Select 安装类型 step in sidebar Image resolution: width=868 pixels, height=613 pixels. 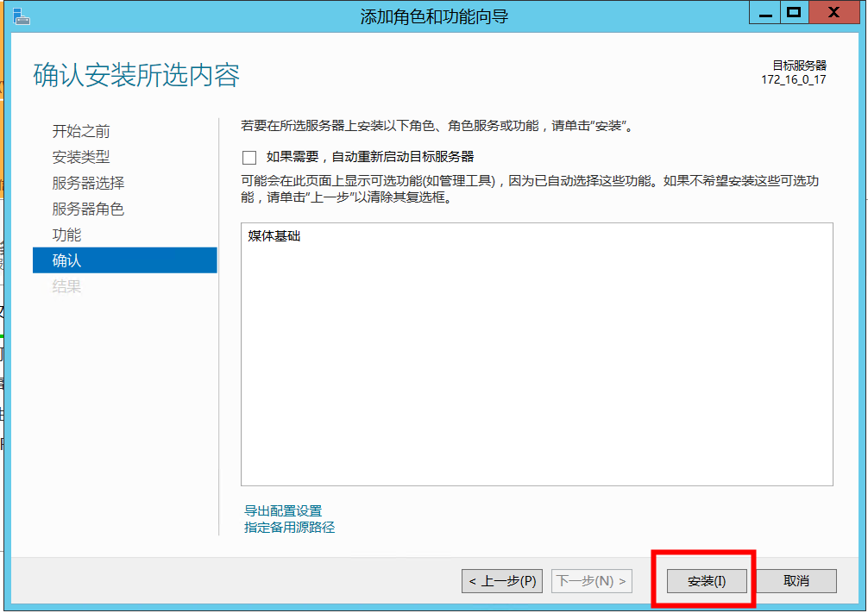point(81,157)
